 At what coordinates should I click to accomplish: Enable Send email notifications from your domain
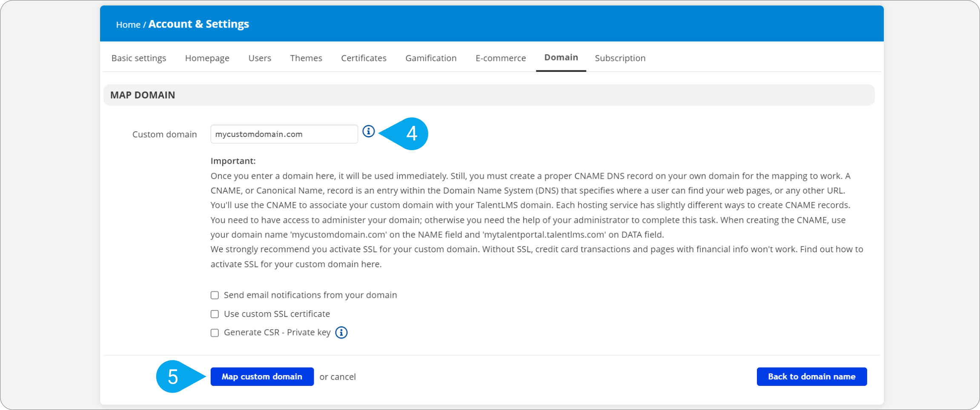coord(215,295)
